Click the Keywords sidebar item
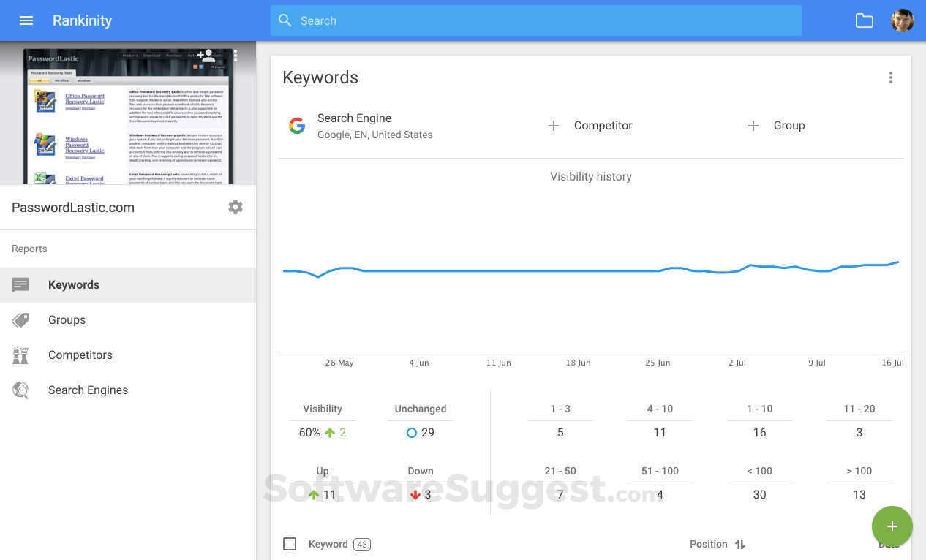The height and width of the screenshot is (560, 926). tap(73, 285)
